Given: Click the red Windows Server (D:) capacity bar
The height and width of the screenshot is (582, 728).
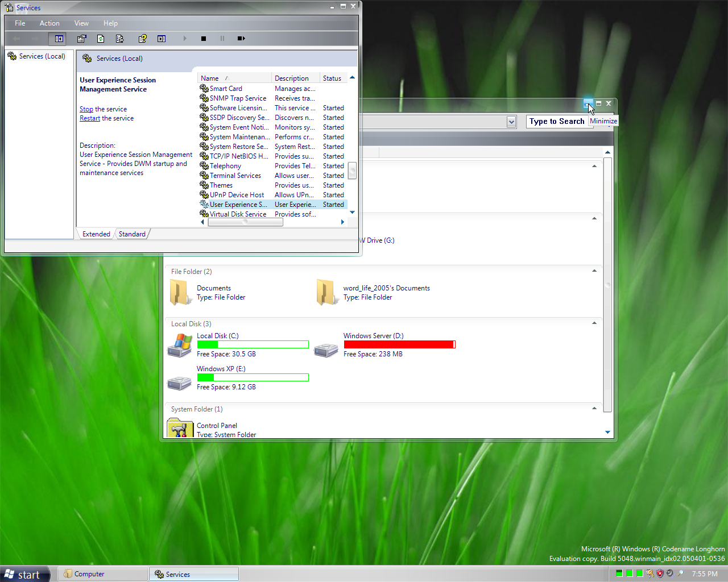Looking at the screenshot, I should [399, 344].
